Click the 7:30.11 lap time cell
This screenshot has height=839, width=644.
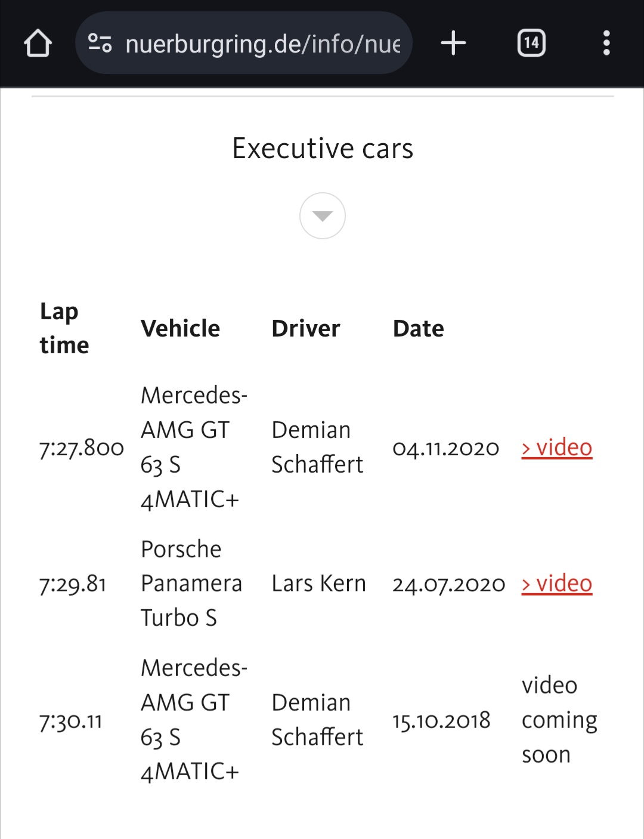click(70, 721)
